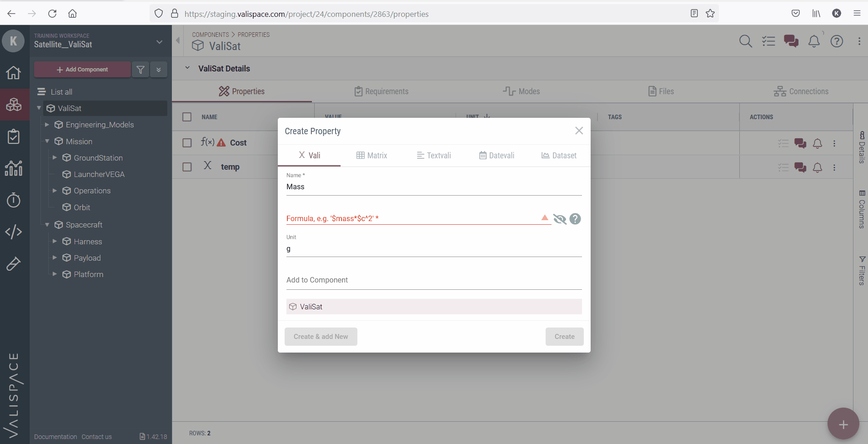Open comments for the Cost row

coord(800,143)
